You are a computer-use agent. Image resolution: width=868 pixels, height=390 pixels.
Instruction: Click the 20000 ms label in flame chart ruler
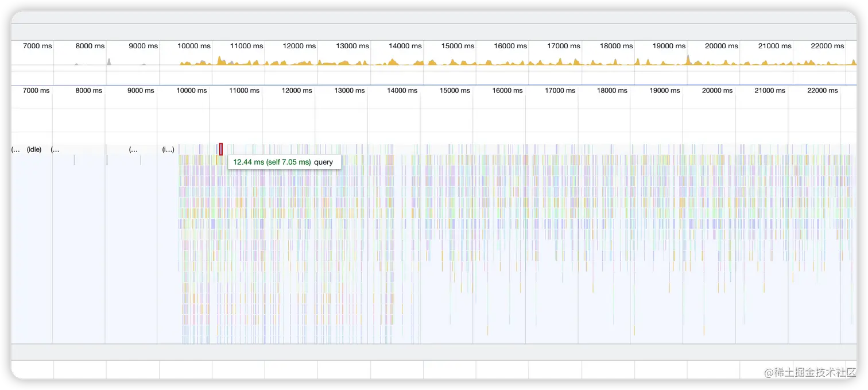pos(717,90)
